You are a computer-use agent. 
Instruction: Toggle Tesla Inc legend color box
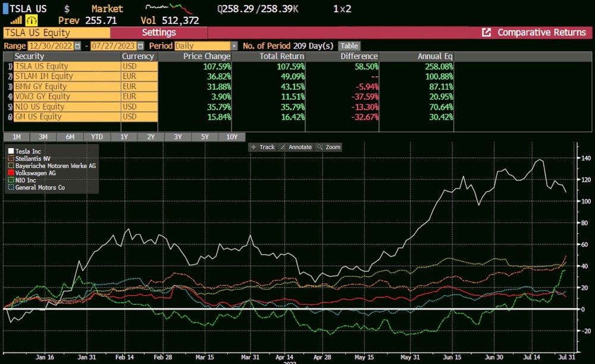click(11, 151)
